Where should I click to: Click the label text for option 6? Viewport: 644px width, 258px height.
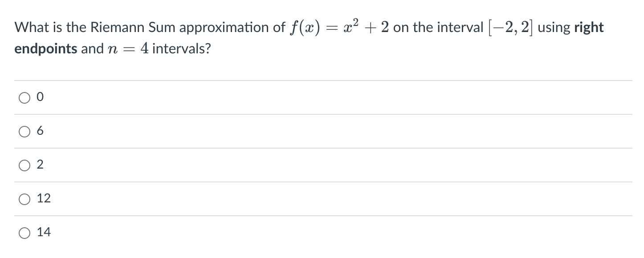(x=40, y=130)
